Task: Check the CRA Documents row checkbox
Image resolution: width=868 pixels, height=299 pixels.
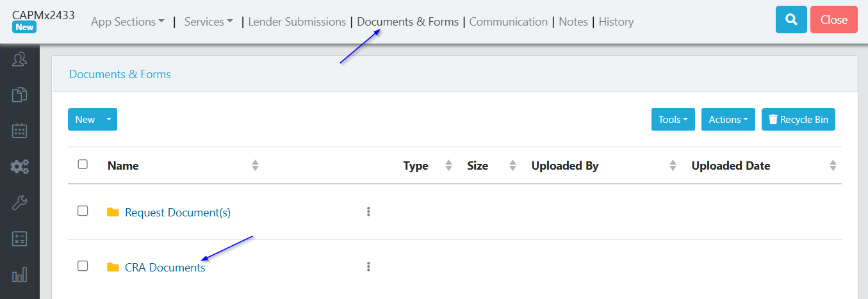Action: 83,266
